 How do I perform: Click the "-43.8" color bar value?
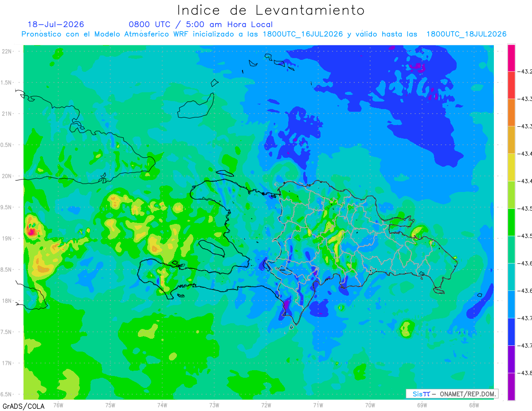point(525,373)
